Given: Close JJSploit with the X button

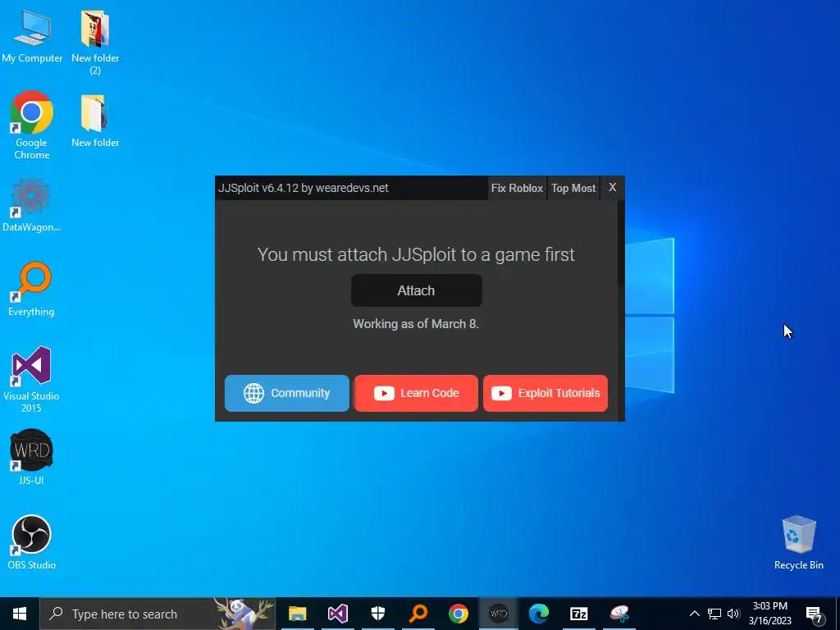Looking at the screenshot, I should tap(612, 188).
